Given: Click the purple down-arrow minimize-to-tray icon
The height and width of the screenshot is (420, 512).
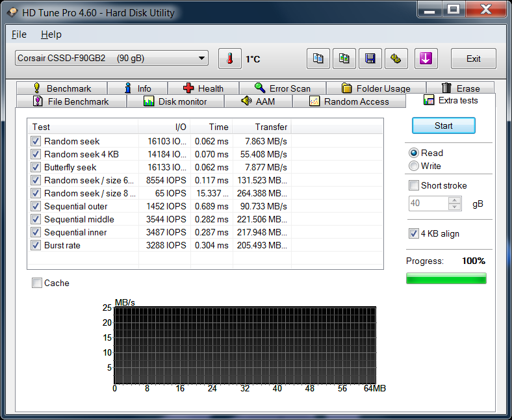Looking at the screenshot, I should [x=426, y=59].
